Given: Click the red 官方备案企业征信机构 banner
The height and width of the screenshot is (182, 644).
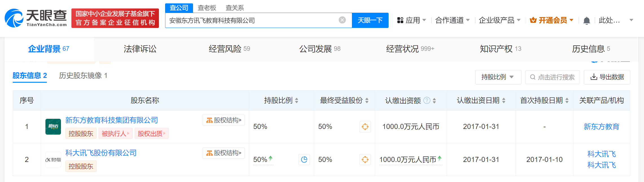Looking at the screenshot, I should (x=115, y=18).
